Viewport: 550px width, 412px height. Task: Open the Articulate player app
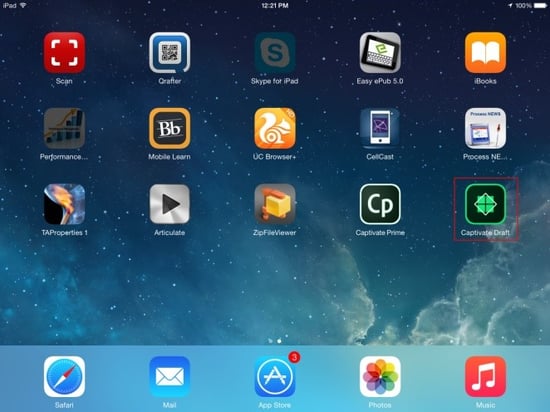click(x=169, y=204)
